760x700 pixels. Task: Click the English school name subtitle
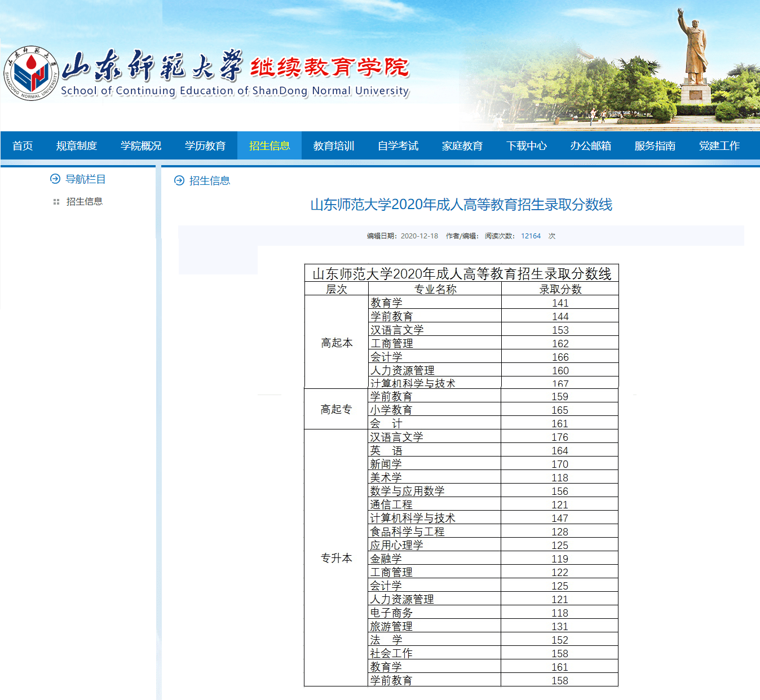(235, 91)
